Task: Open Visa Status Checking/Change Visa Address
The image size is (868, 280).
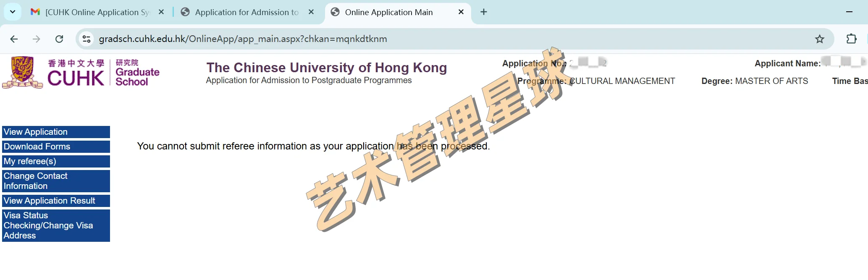Action: point(56,225)
